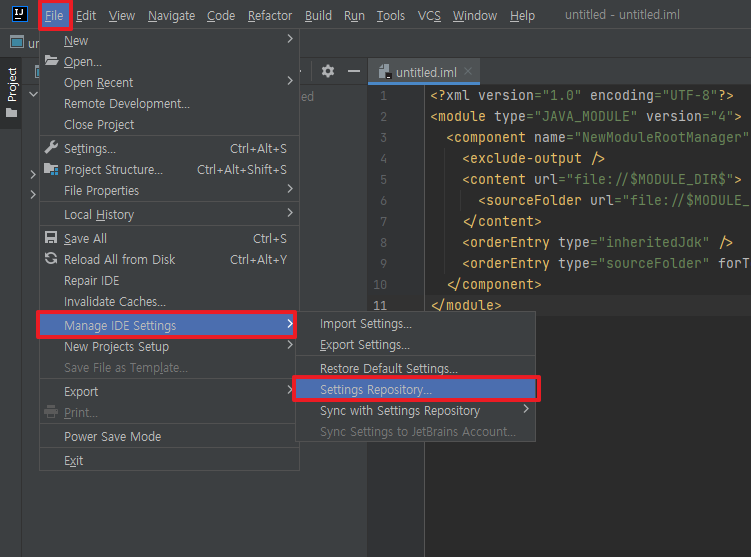Click the "inheritedJdk" value in editor
The image size is (751, 557).
pos(654,242)
